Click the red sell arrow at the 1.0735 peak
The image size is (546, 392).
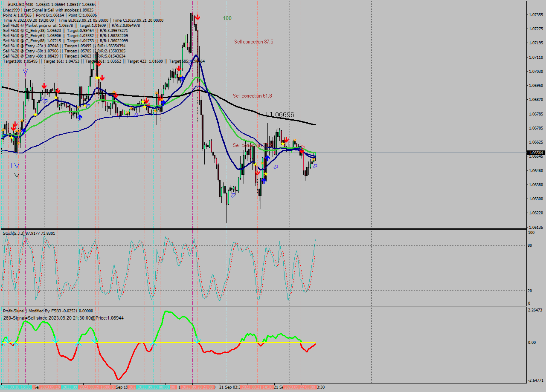pyautogui.click(x=197, y=17)
